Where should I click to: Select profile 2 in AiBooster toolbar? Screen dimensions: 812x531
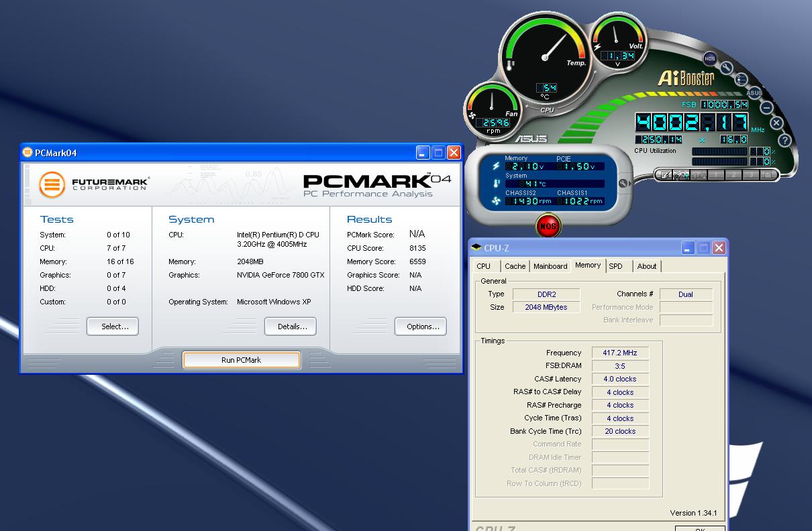click(x=733, y=174)
